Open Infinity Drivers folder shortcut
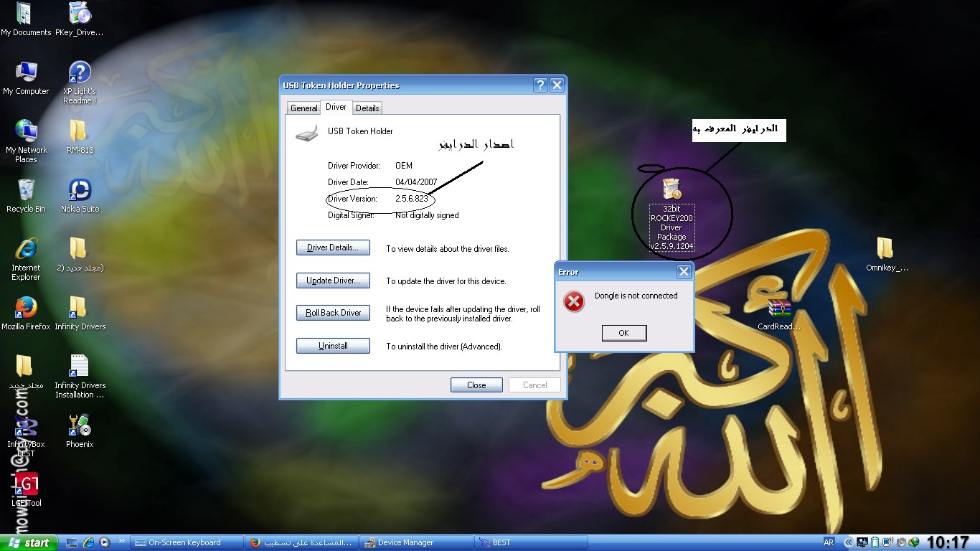980x551 pixels. point(80,314)
